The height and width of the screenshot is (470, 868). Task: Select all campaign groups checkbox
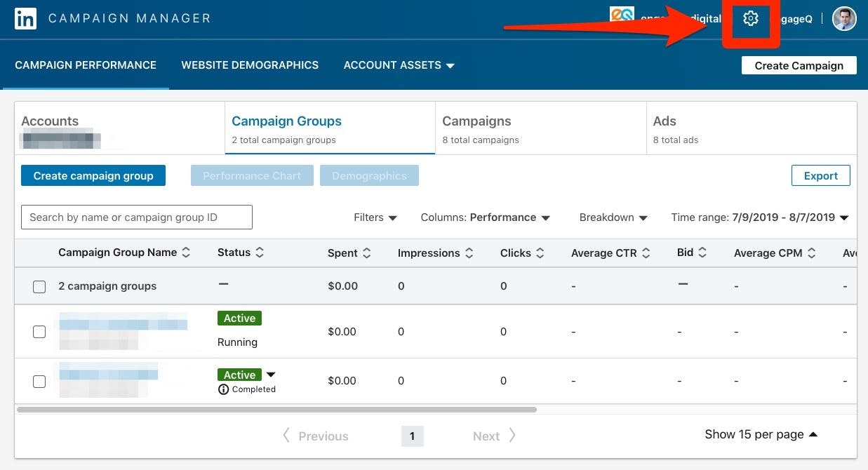point(39,286)
